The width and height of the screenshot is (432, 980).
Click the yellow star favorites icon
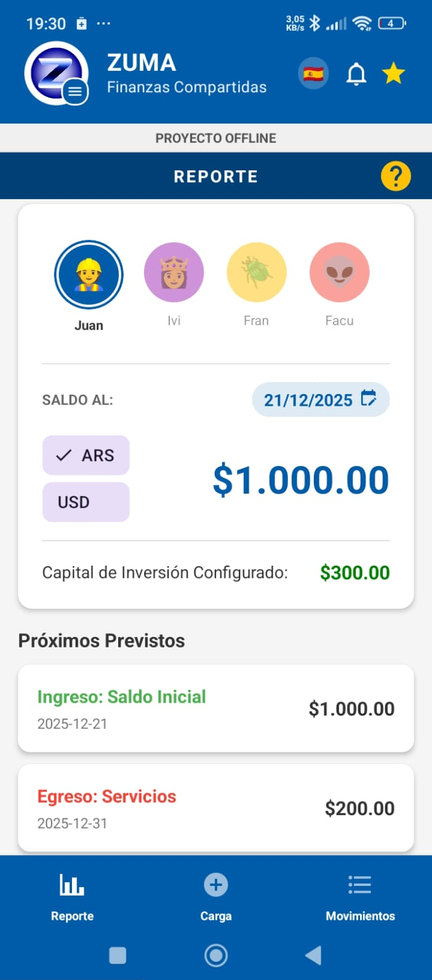393,73
